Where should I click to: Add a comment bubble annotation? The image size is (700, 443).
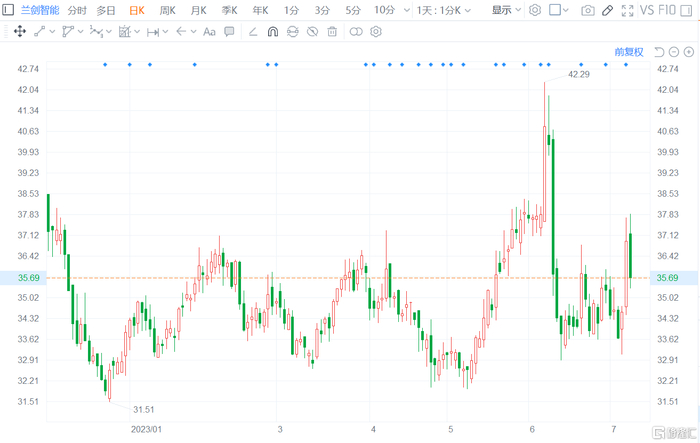(x=229, y=31)
